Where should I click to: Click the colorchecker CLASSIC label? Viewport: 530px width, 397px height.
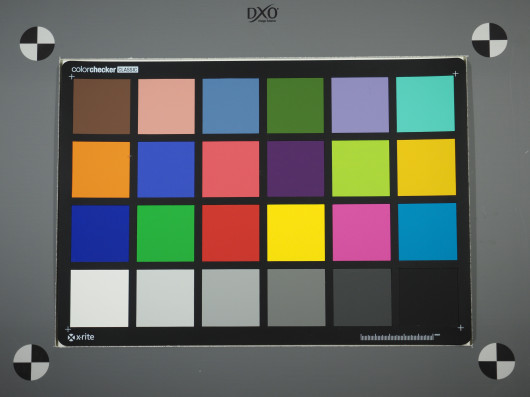(x=105, y=70)
